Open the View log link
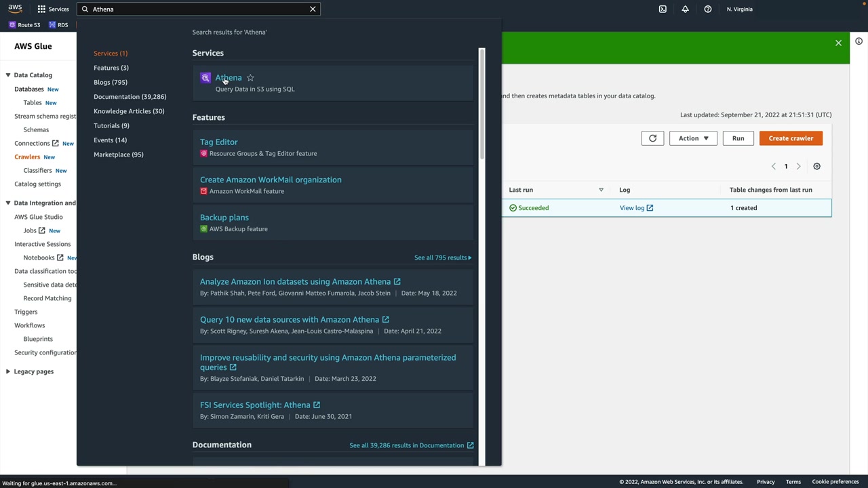Image resolution: width=868 pixels, height=488 pixels. coord(636,208)
